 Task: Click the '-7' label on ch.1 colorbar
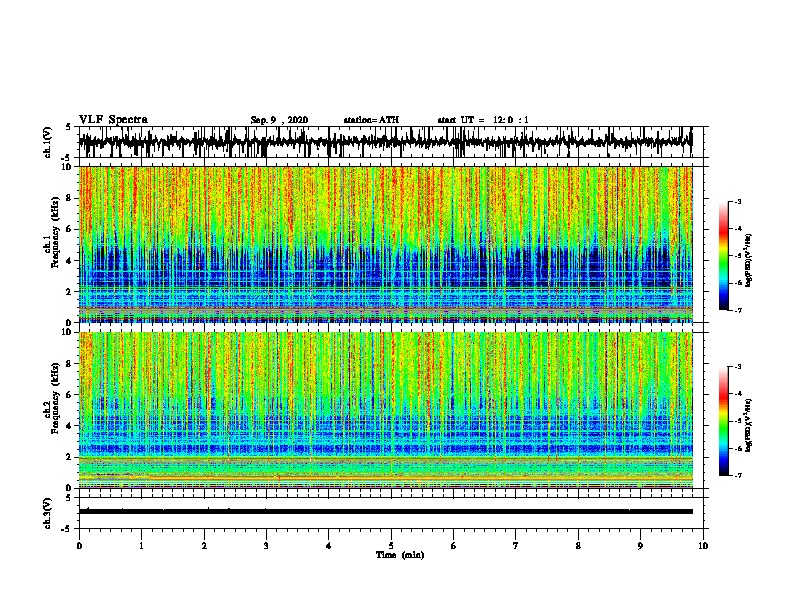pos(738,310)
